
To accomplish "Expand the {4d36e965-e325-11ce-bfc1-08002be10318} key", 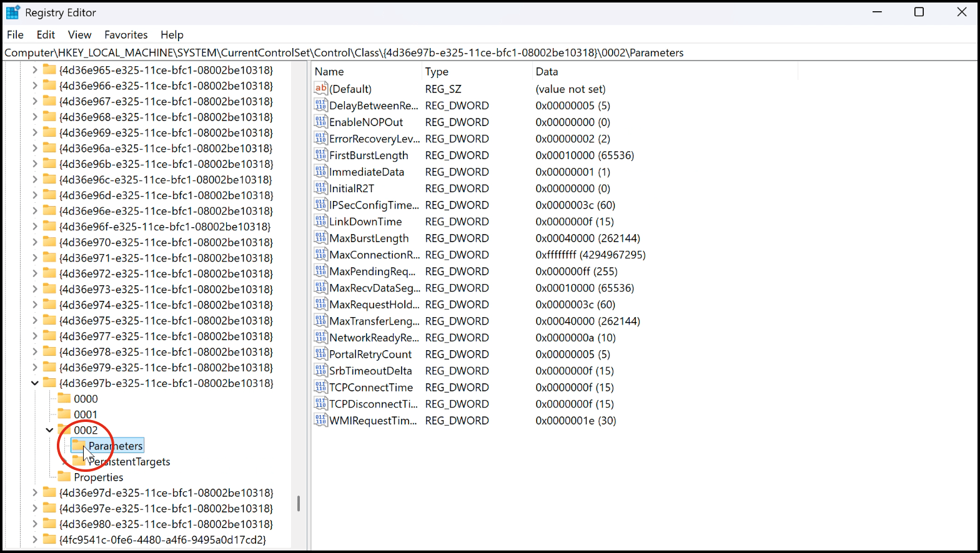I will click(35, 70).
